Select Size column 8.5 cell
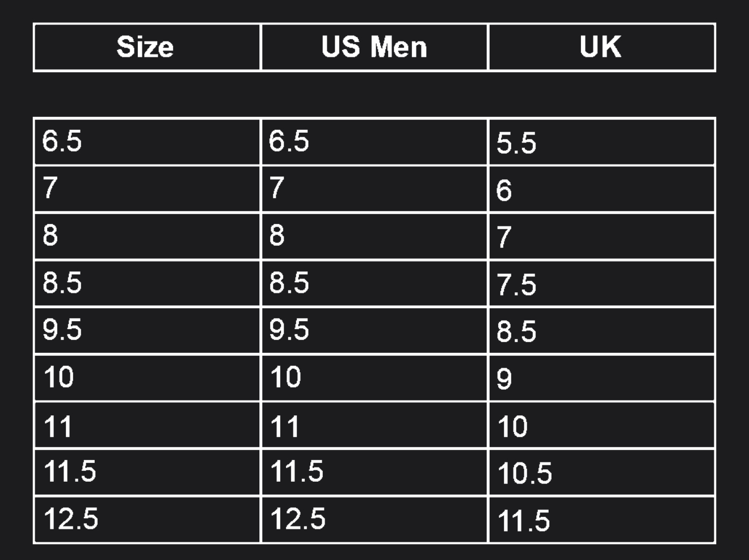 coord(146,283)
